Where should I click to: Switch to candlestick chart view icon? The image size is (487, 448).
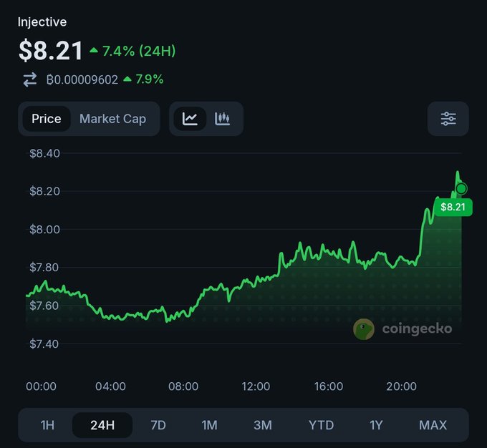(x=223, y=119)
